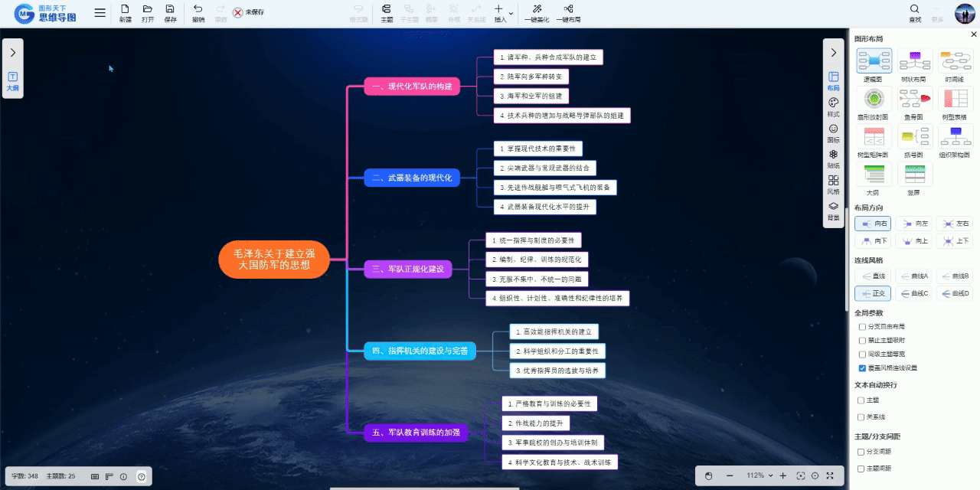Expand the insert (插入) dropdown arrow
980x490 pixels.
click(x=511, y=13)
